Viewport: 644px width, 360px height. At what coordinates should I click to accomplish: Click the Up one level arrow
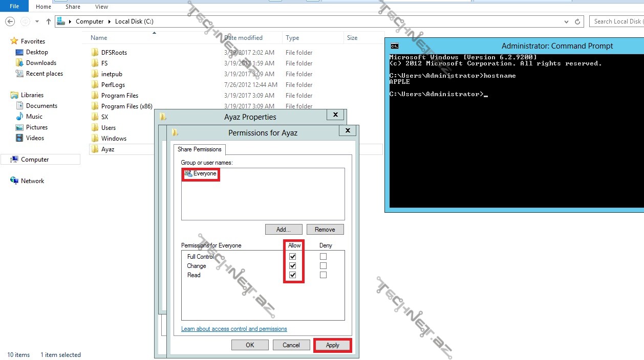(x=49, y=21)
